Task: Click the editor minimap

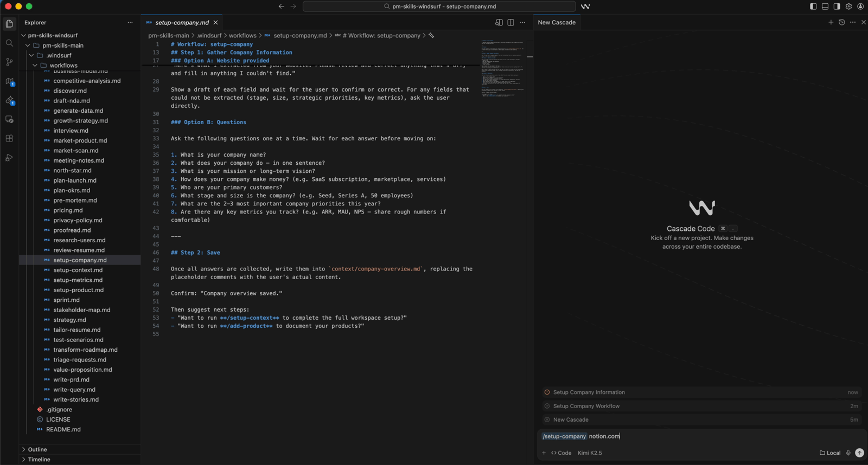Action: point(502,68)
